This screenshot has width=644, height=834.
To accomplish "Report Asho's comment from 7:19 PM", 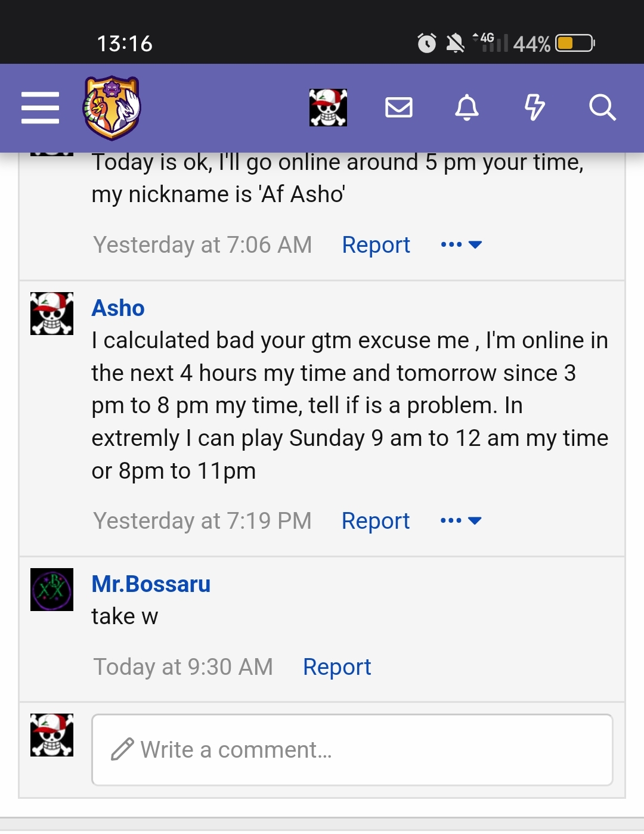I will (376, 521).
